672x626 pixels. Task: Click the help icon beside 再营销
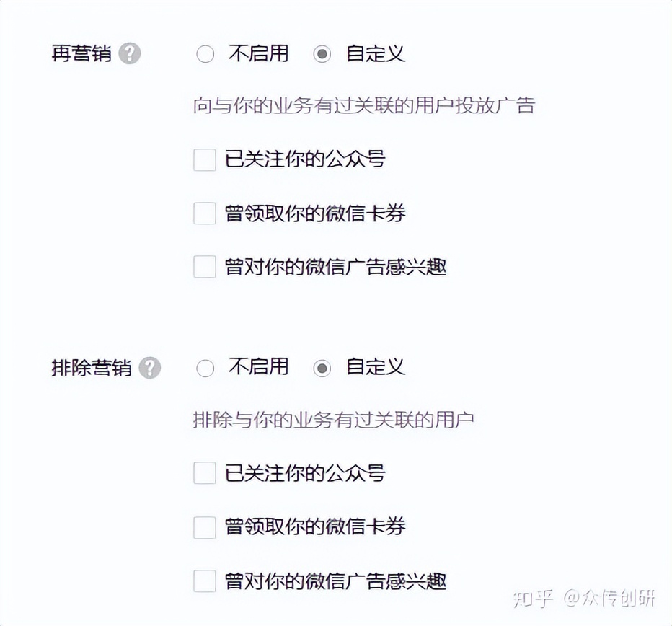click(131, 53)
